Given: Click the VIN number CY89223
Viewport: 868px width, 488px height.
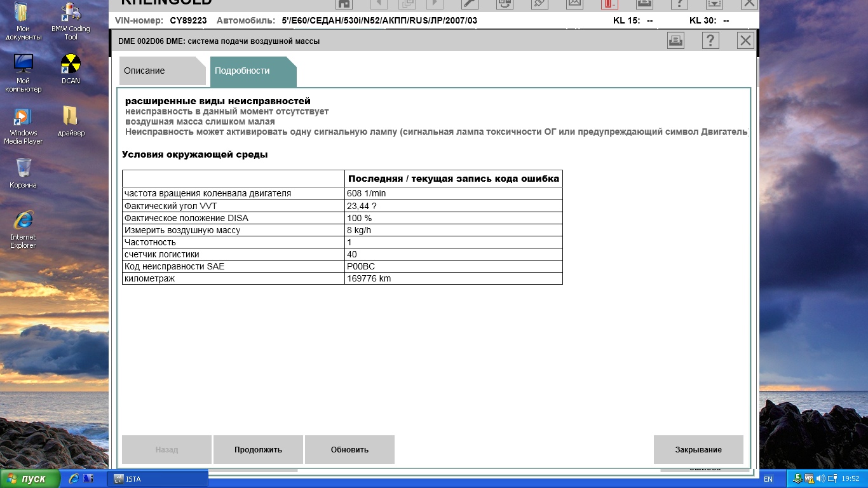Looking at the screenshot, I should [x=188, y=20].
